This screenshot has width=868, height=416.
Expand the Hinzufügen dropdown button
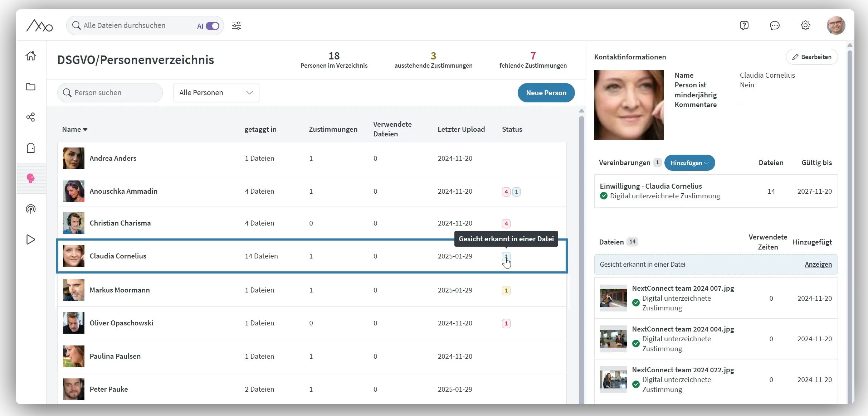click(x=689, y=163)
